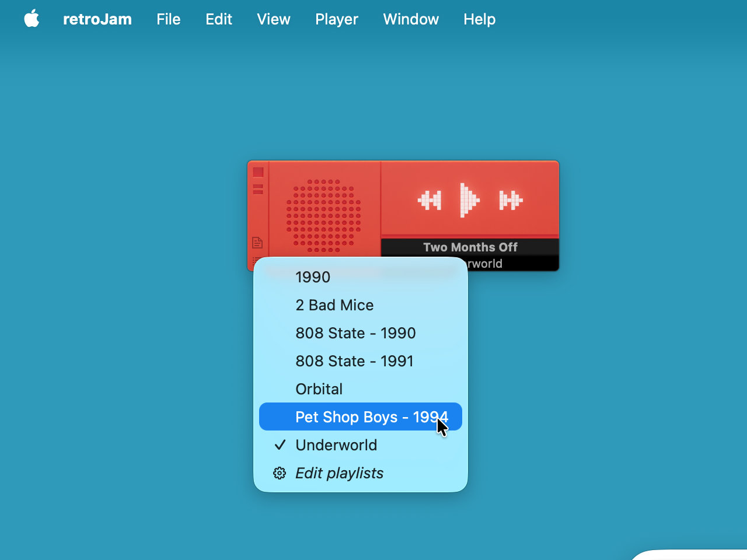
Task: Switch to 808 State - 1991 playlist
Action: (x=354, y=361)
